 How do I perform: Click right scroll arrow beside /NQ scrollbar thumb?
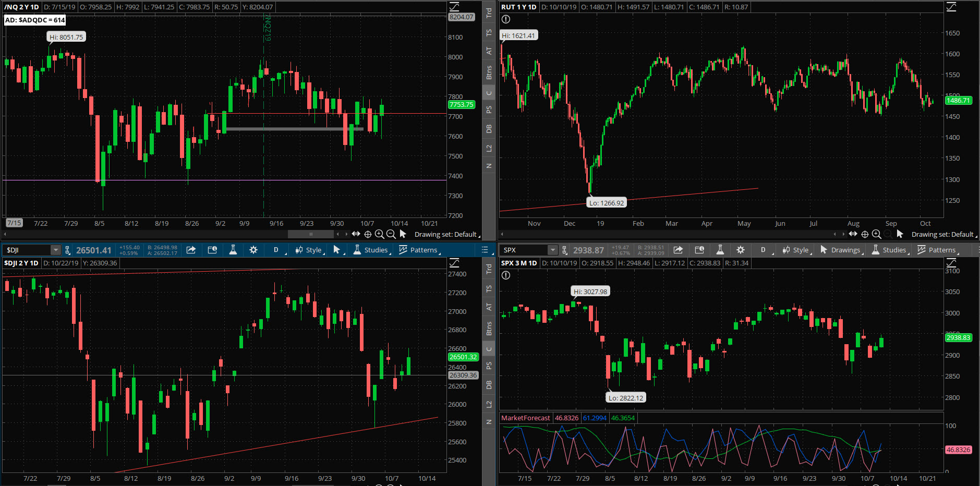346,234
